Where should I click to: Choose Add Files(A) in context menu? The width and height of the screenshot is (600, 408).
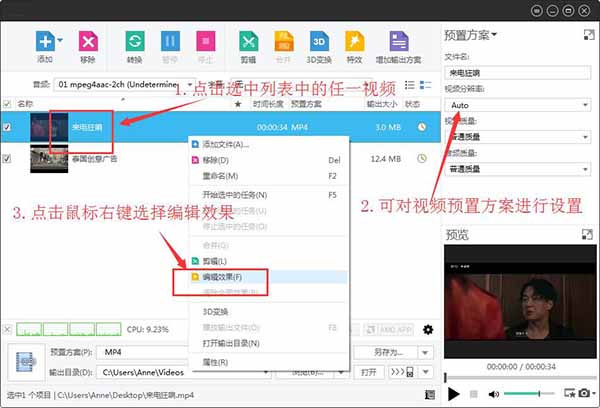pyautogui.click(x=269, y=144)
